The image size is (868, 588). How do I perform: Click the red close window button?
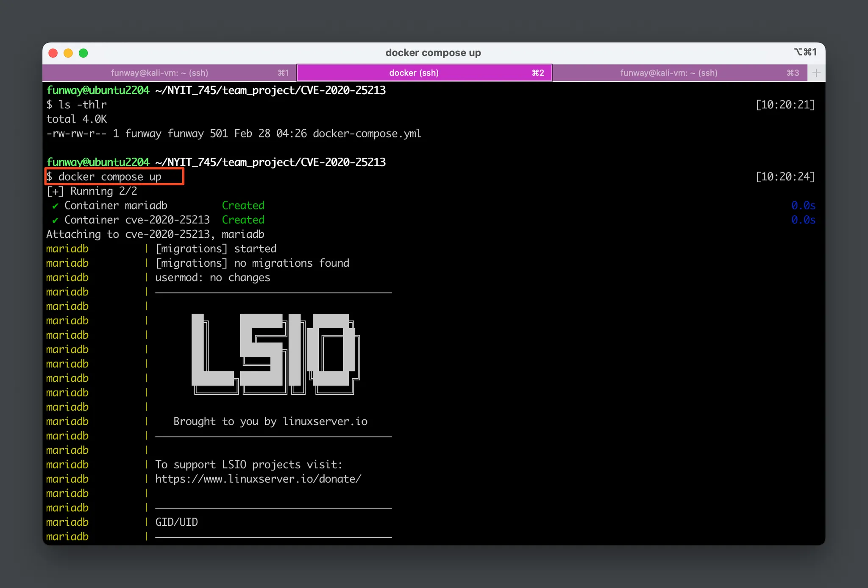(x=53, y=53)
